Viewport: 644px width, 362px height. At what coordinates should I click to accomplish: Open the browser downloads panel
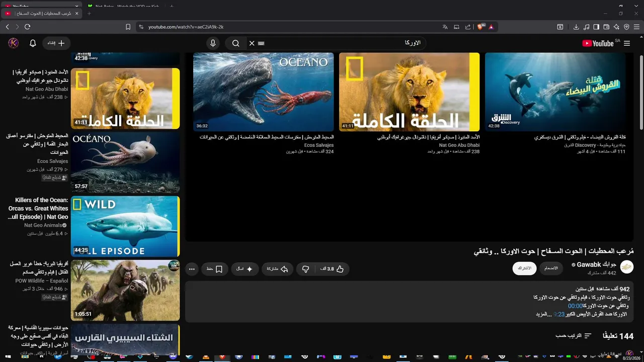(x=576, y=27)
